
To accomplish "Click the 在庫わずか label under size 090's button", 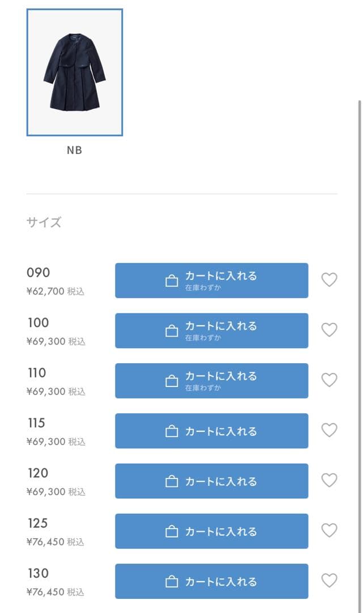I will [x=202, y=288].
